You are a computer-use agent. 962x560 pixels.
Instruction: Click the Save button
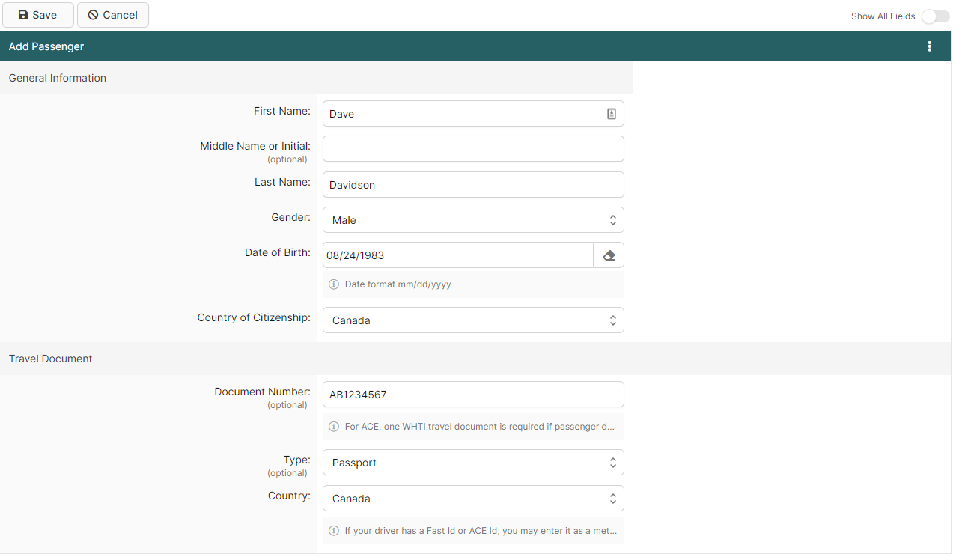(x=38, y=15)
